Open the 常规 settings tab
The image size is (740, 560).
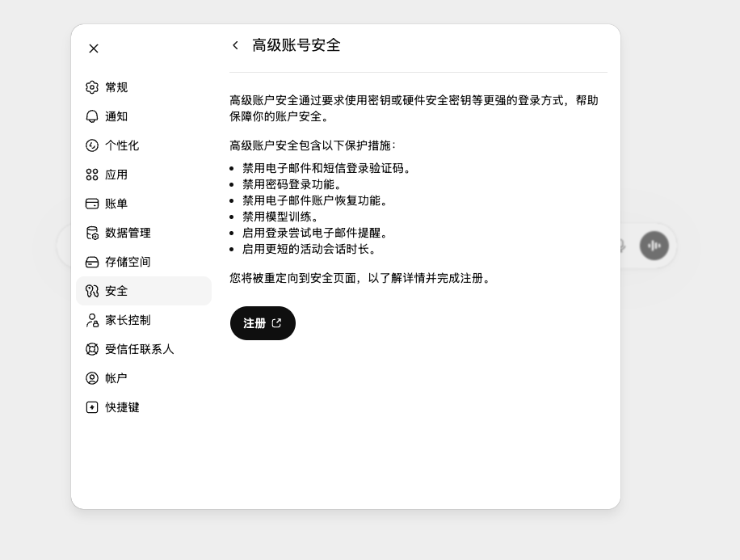[x=144, y=87]
